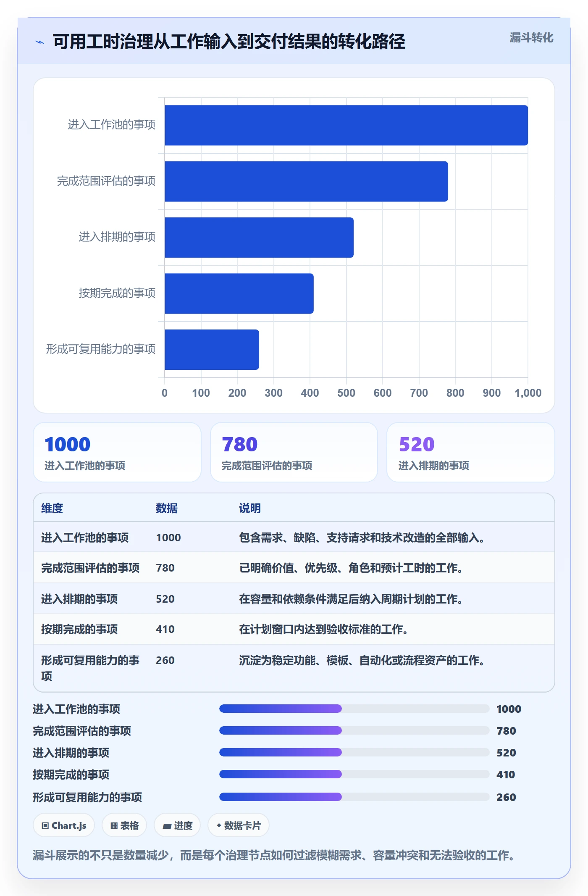This screenshot has width=588, height=896.
Task: Click progress bar for 进入工作池的事项 (1000)
Action: point(354,709)
